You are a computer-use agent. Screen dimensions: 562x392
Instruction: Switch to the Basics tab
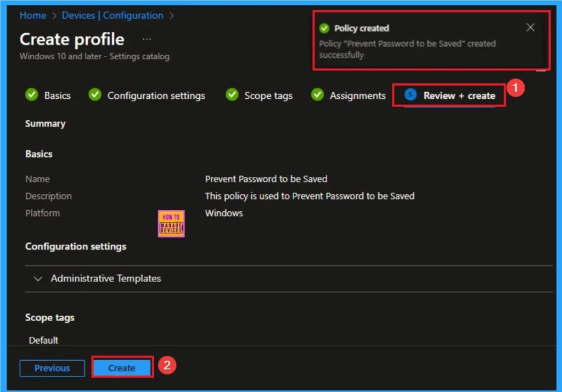point(57,95)
